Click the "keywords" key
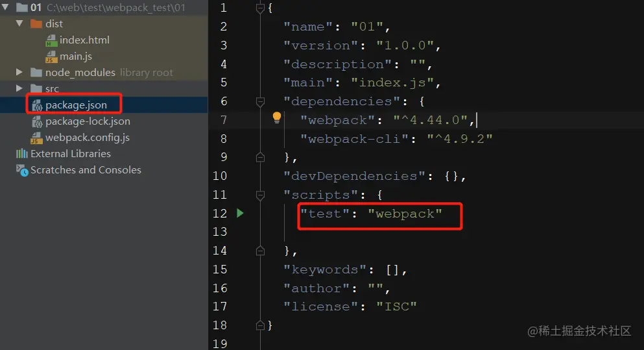 pos(324,269)
